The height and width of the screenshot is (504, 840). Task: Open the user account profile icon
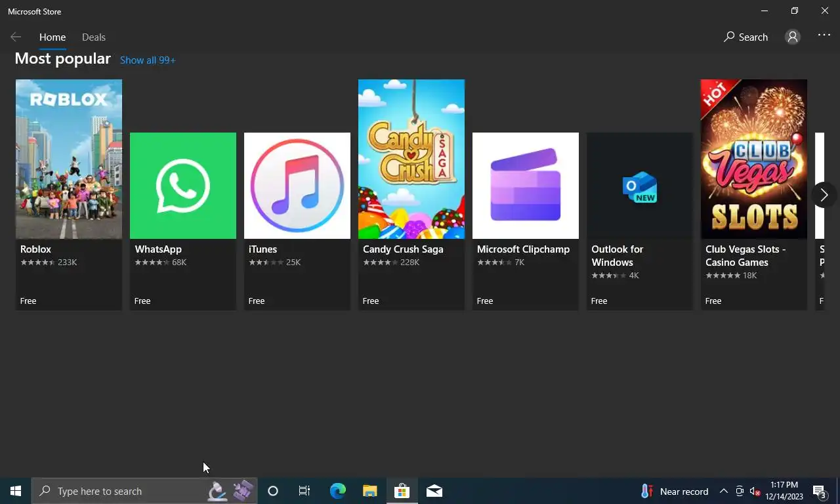click(793, 37)
